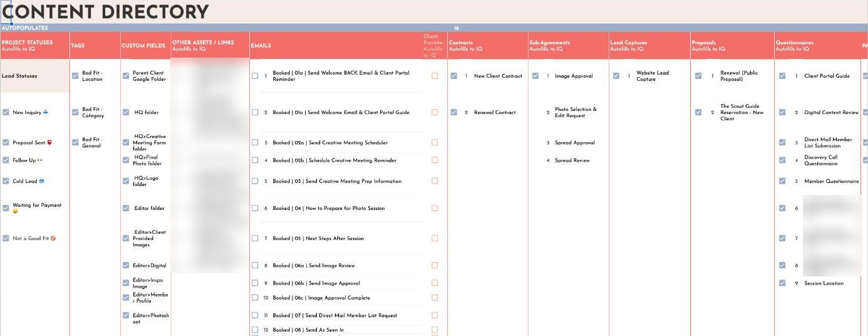Screen dimensions: 868x336
Task: Uncheck the New Client Contract checkbox
Action: tap(453, 76)
